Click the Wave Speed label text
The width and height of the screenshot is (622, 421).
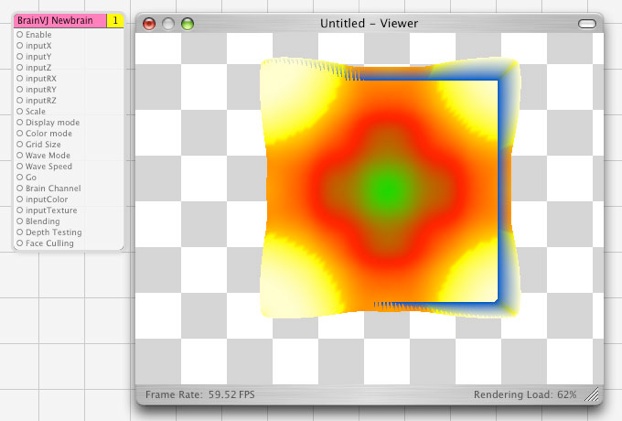(49, 166)
